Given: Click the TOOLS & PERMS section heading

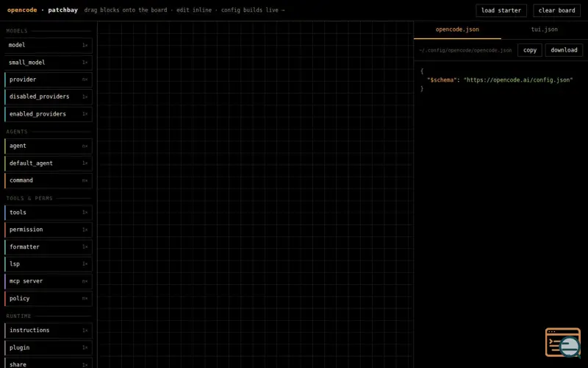Looking at the screenshot, I should tap(29, 198).
